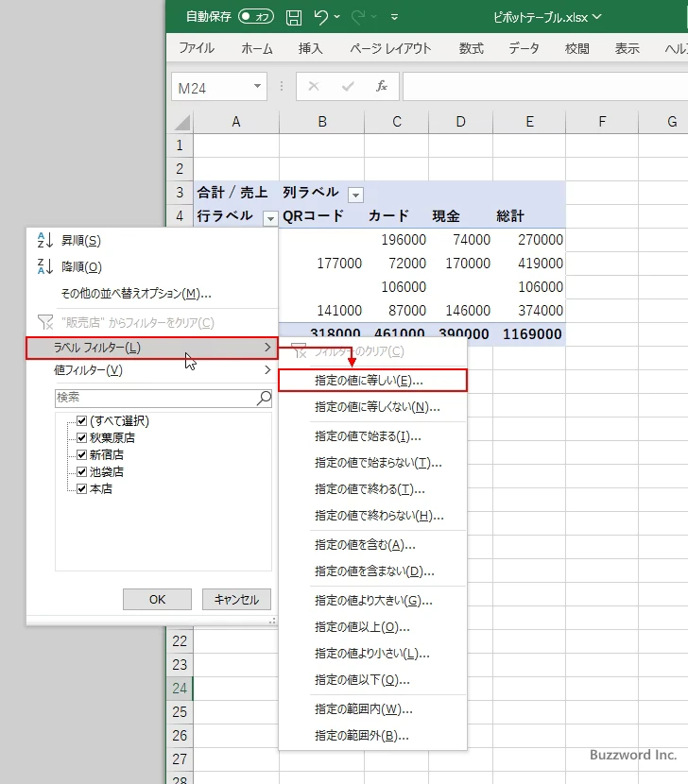Screen dimensions: 688x784
Task: Click the Insert Function fx icon
Action: click(x=381, y=87)
